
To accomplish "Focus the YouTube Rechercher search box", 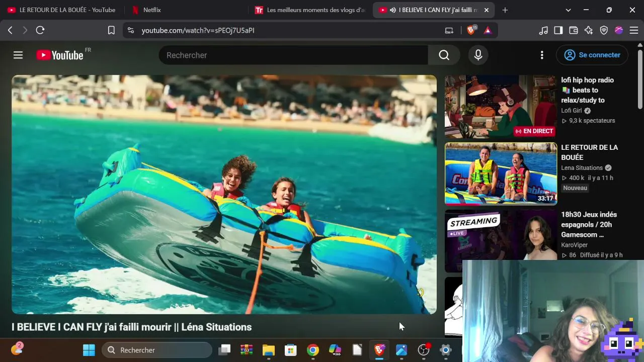I will [293, 55].
